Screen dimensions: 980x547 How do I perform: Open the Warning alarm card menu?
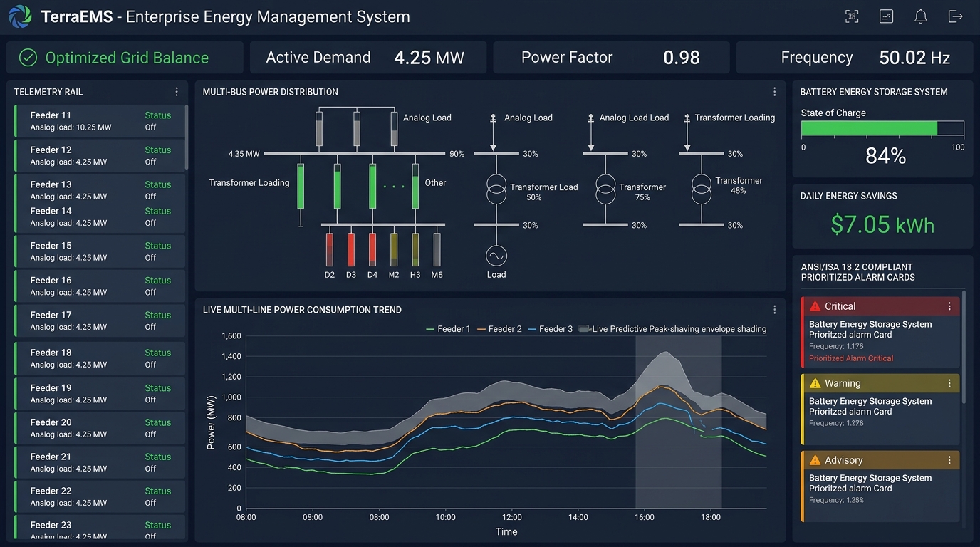click(x=949, y=383)
